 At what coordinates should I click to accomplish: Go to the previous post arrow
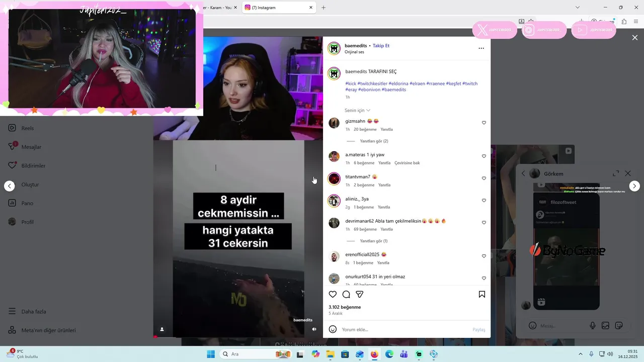tap(10, 186)
